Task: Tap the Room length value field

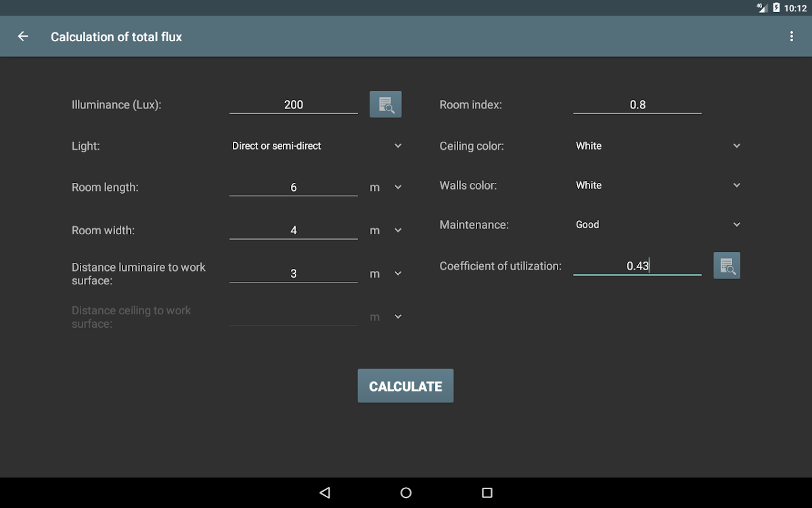Action: tap(293, 187)
